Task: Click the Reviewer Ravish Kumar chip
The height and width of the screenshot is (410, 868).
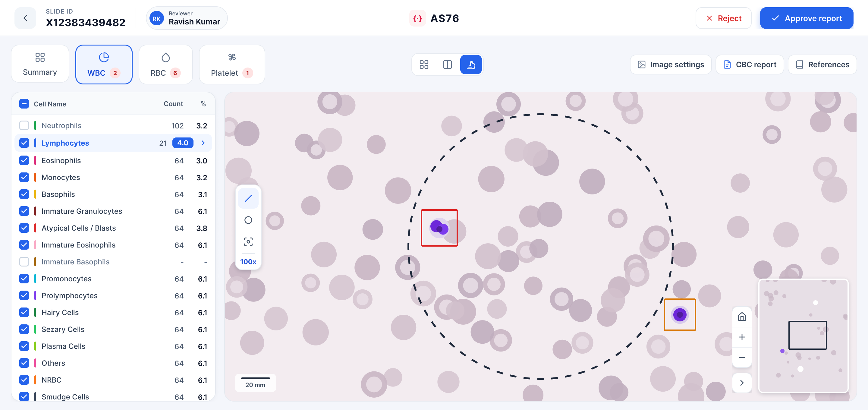Action: [187, 18]
